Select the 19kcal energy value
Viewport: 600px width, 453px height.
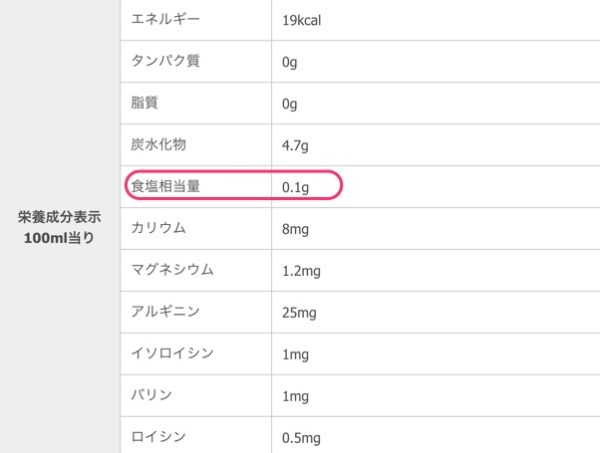click(x=302, y=20)
